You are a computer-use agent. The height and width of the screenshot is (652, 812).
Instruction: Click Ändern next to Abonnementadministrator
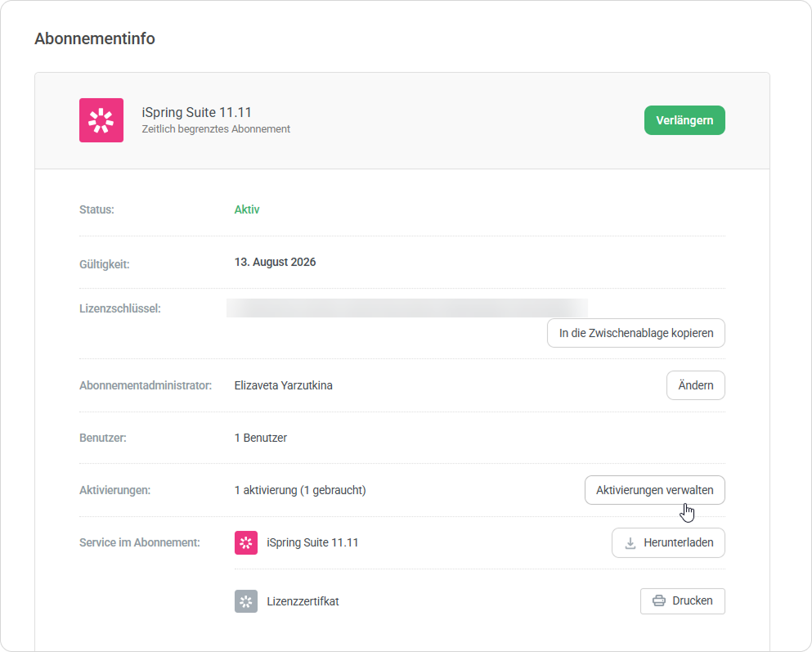[696, 385]
